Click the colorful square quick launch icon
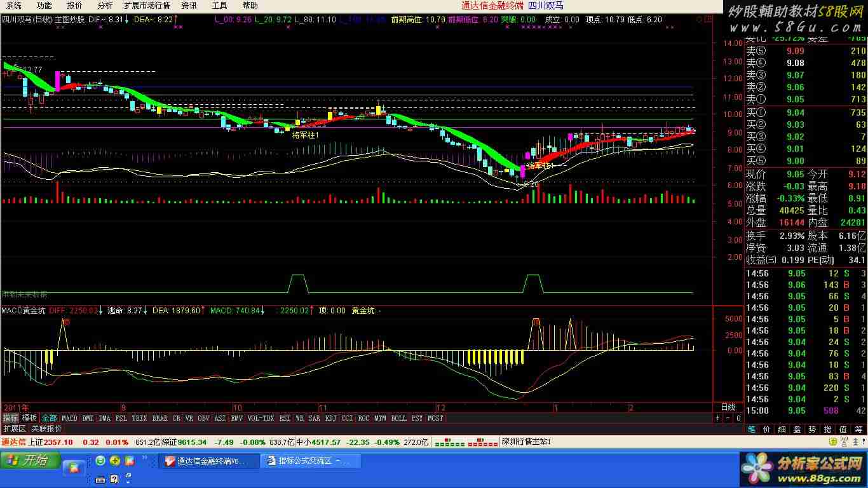Viewport: 868px width, 488px height. [x=129, y=460]
